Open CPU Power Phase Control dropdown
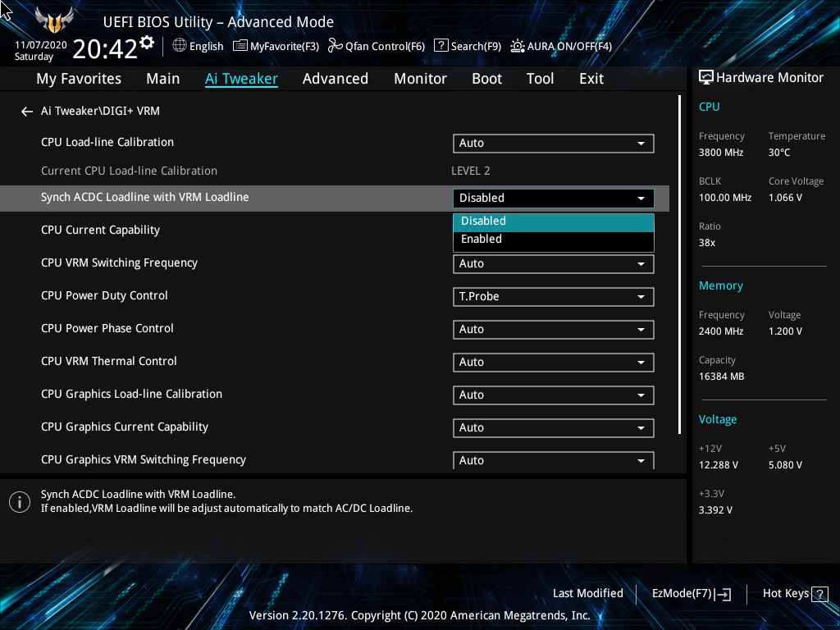 [554, 330]
